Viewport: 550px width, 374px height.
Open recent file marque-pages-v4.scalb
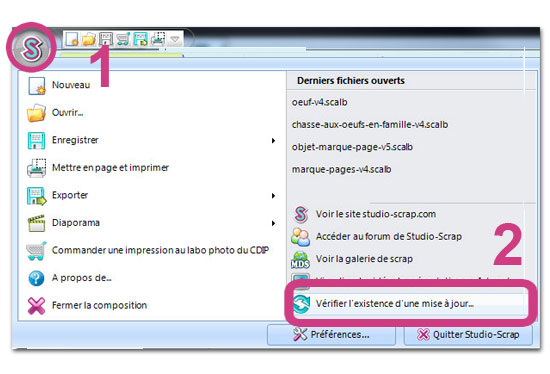[341, 169]
